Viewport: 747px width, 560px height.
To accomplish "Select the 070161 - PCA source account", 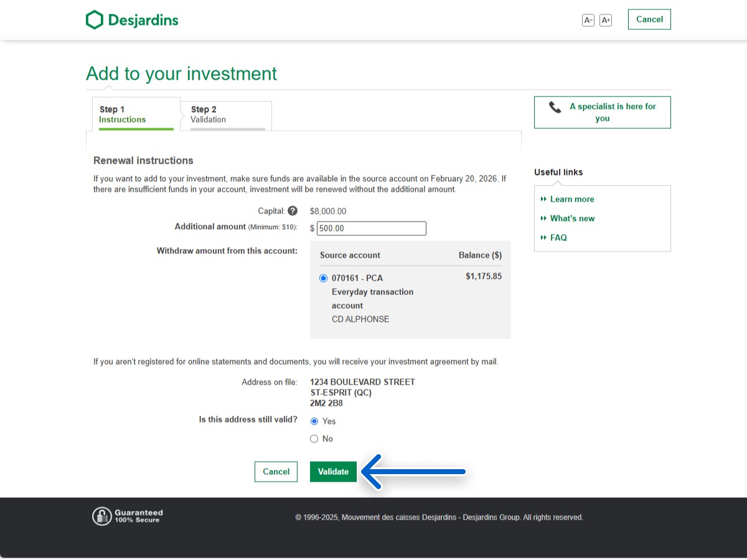I will tap(323, 278).
